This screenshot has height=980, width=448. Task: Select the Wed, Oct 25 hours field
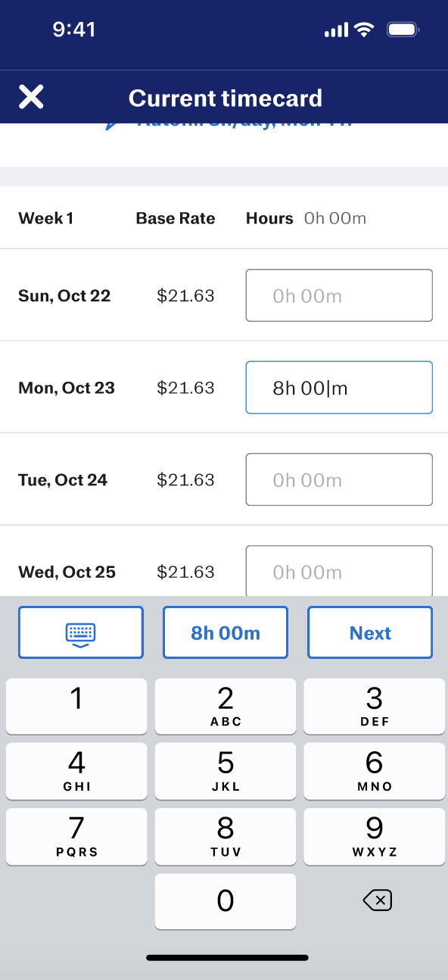[339, 570]
